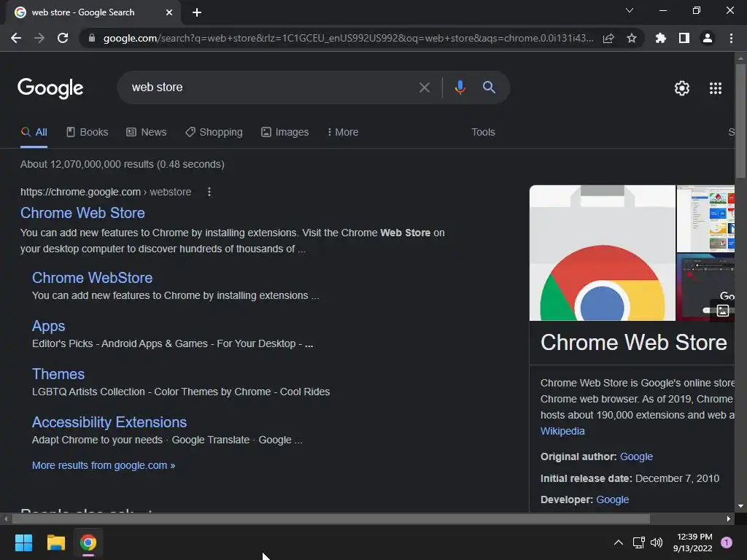Open the notification badge

[727, 542]
